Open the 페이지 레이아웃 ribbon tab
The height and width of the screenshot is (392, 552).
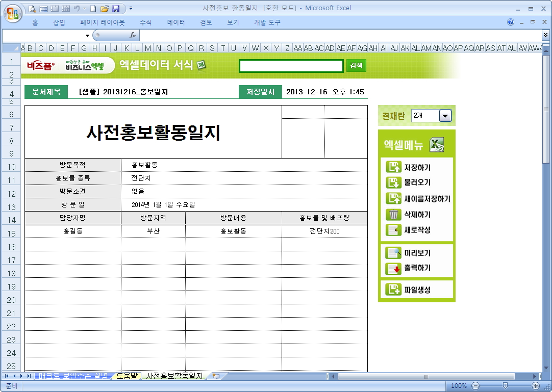point(103,22)
